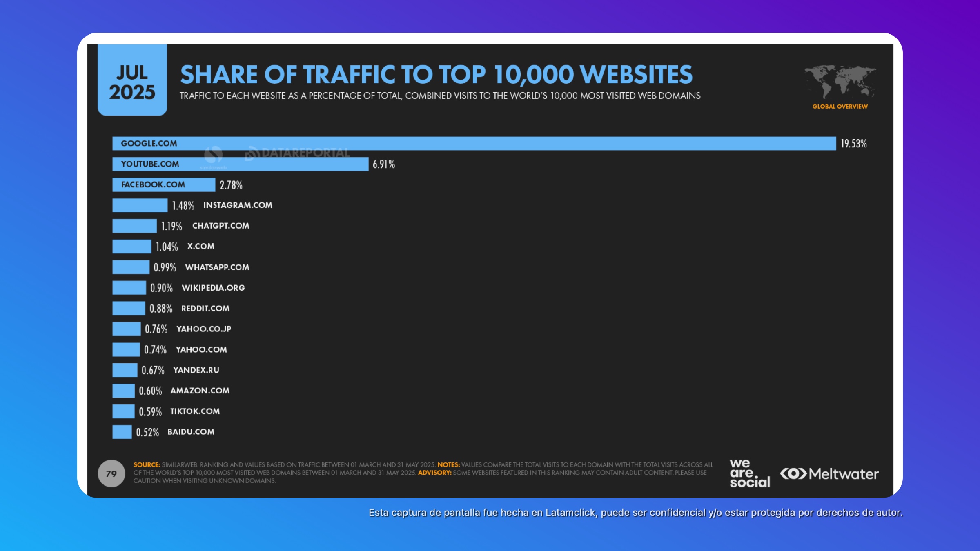Click the Meltwater logo
Viewport: 980px width, 551px height.
pyautogui.click(x=829, y=474)
